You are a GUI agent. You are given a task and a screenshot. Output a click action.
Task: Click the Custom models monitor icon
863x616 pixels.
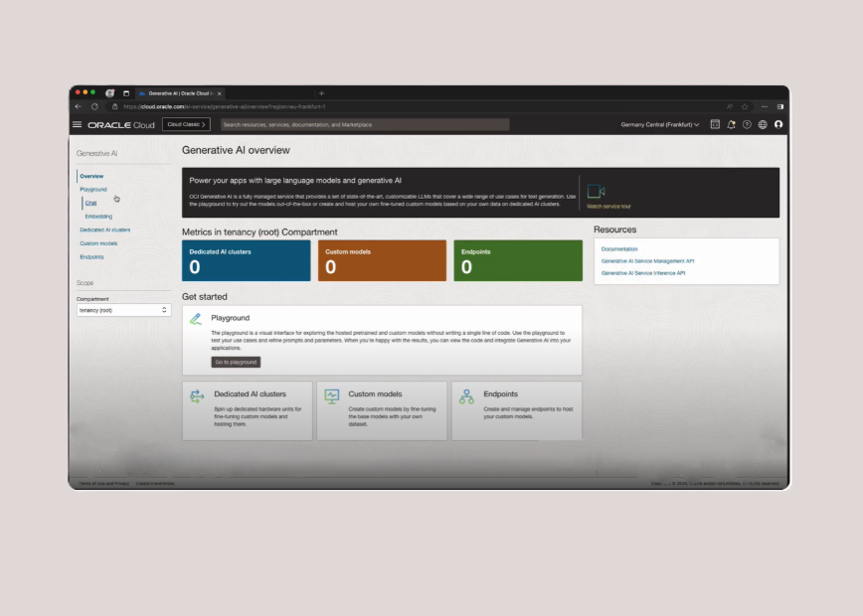click(x=332, y=396)
